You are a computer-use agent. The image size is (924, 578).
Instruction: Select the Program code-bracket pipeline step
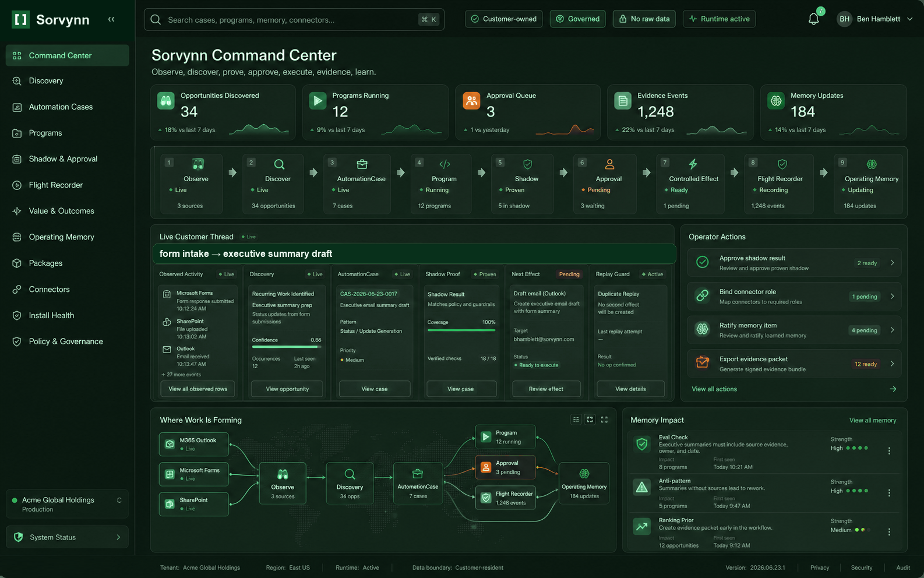(442, 184)
